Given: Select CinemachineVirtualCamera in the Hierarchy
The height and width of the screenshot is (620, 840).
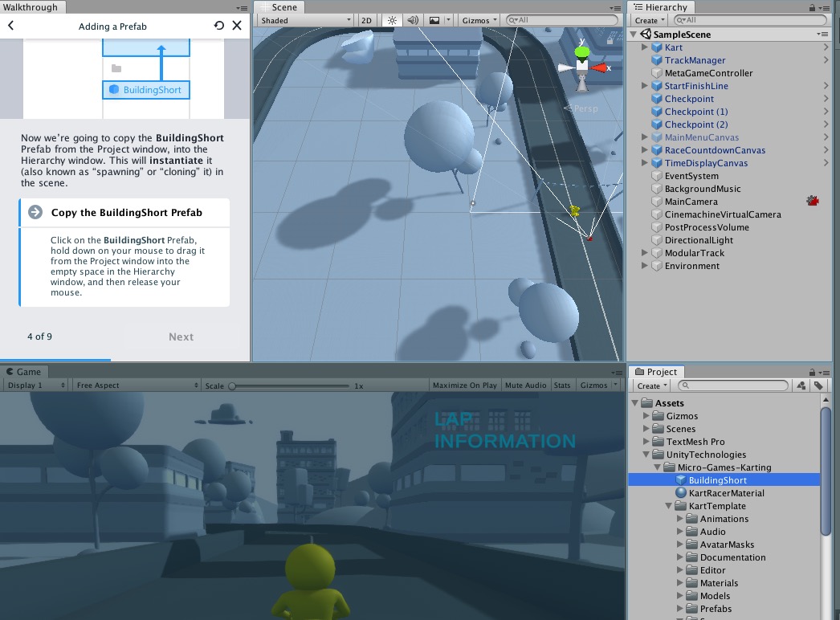Looking at the screenshot, I should [723, 214].
